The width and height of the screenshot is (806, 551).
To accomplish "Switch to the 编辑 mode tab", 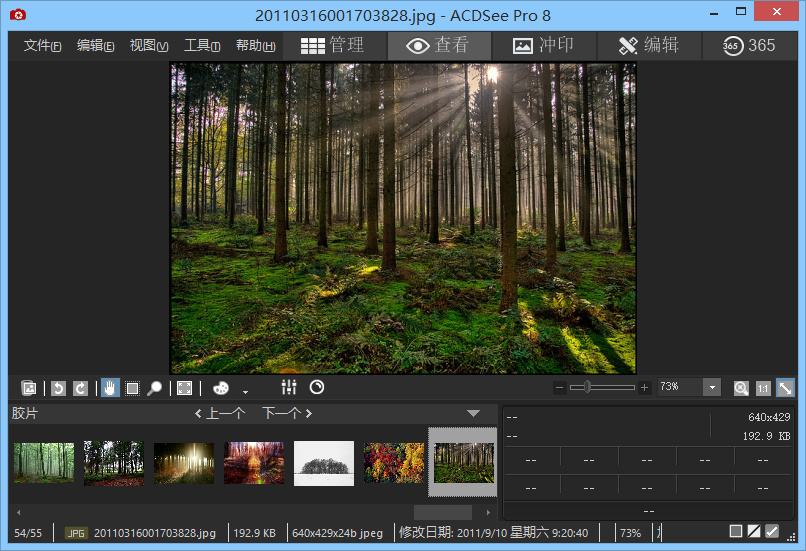I will point(648,45).
